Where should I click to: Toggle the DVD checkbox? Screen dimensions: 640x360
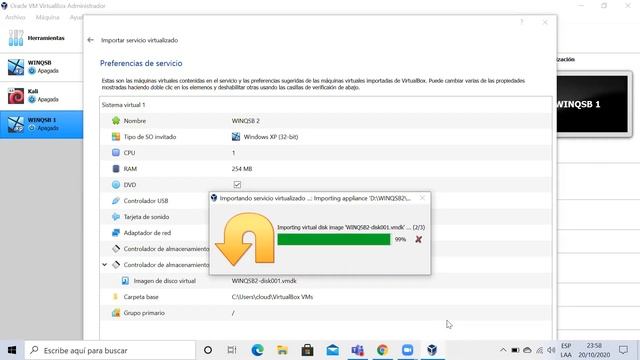tap(237, 184)
